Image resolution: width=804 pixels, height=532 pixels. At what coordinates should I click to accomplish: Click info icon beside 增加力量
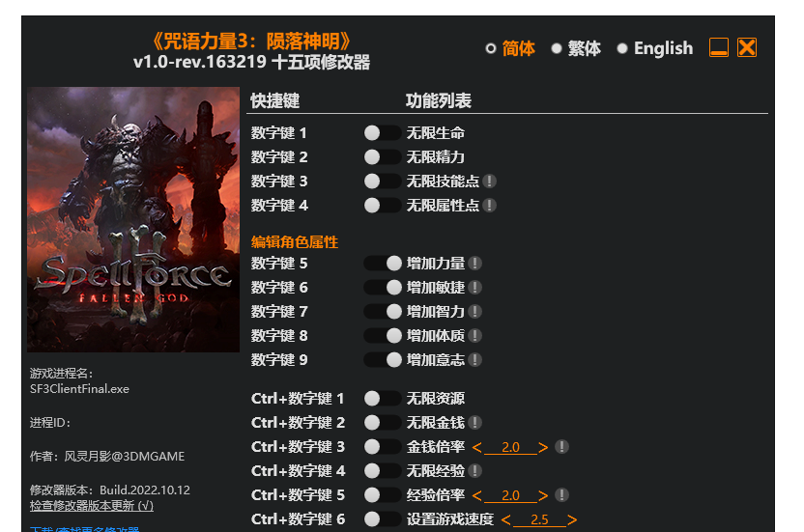[x=474, y=263]
